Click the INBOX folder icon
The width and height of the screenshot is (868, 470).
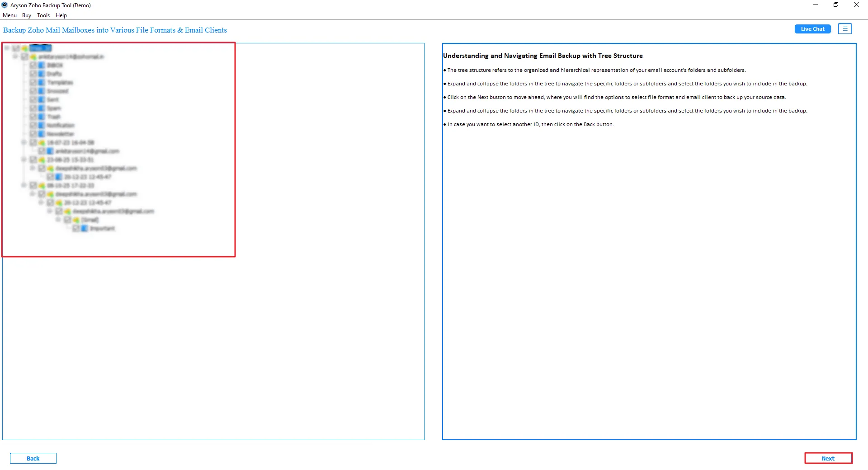tap(42, 65)
